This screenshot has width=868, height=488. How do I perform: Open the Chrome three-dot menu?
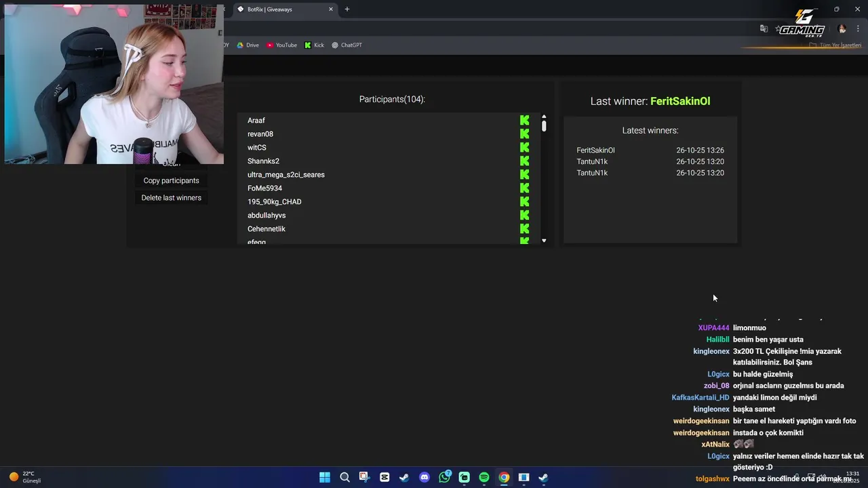858,28
